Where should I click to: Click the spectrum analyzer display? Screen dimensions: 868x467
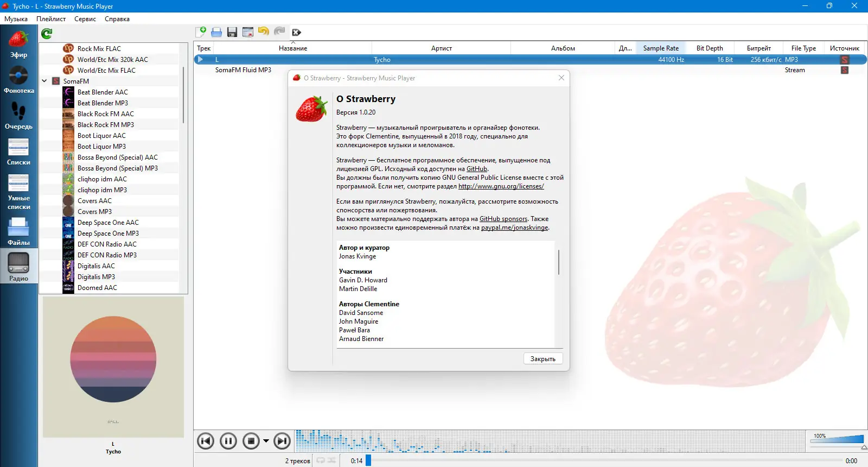(x=550, y=441)
